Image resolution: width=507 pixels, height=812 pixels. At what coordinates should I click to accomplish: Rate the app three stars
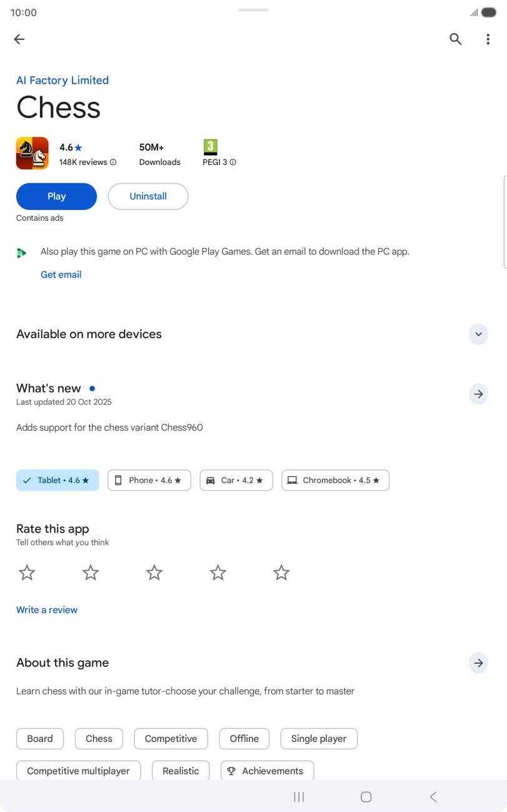154,573
